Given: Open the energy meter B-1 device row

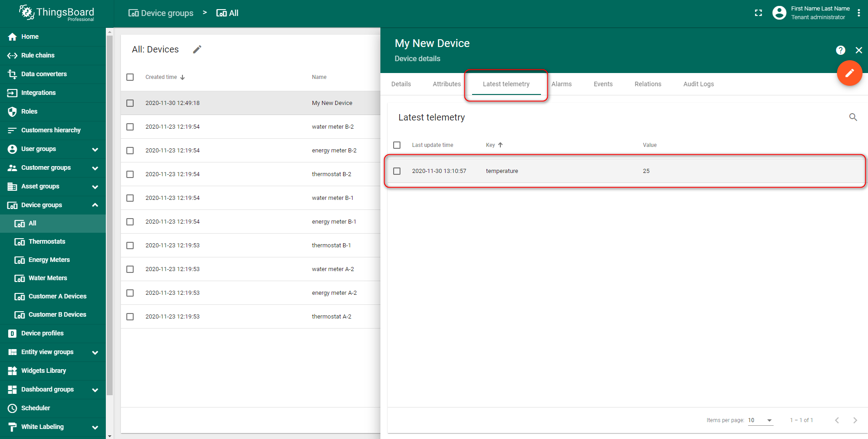Looking at the screenshot, I should click(250, 222).
